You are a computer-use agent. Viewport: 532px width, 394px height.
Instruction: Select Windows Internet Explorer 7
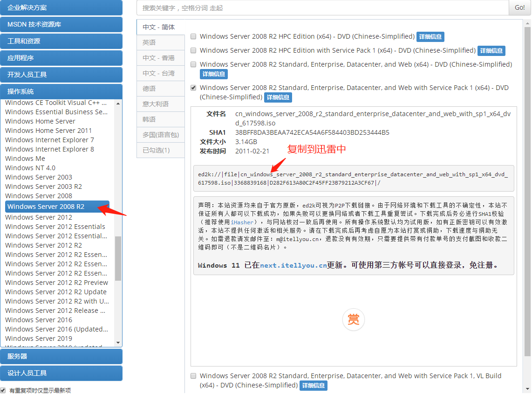49,140
